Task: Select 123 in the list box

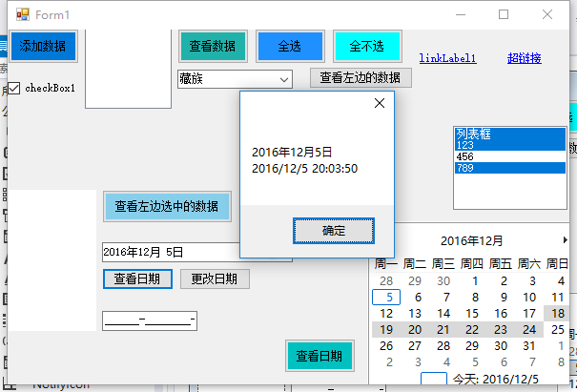Action: (x=510, y=145)
